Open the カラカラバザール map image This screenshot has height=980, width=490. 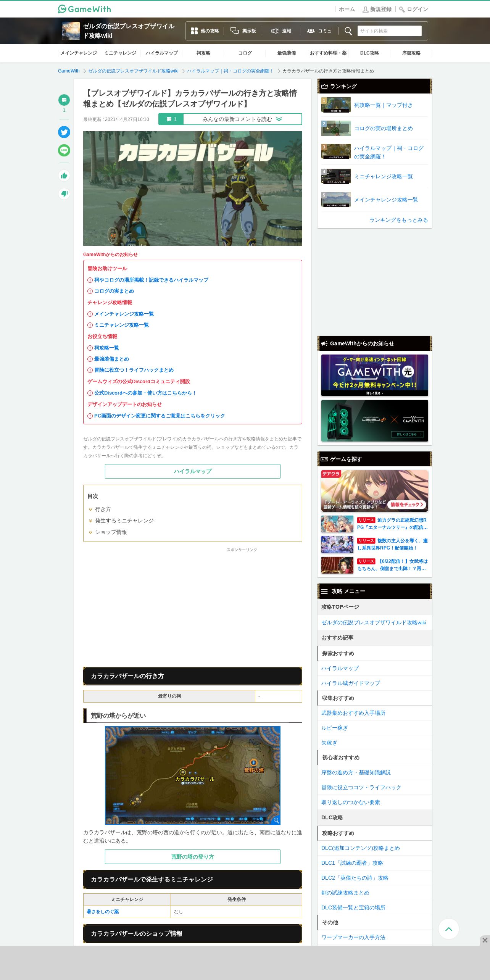pos(193,775)
